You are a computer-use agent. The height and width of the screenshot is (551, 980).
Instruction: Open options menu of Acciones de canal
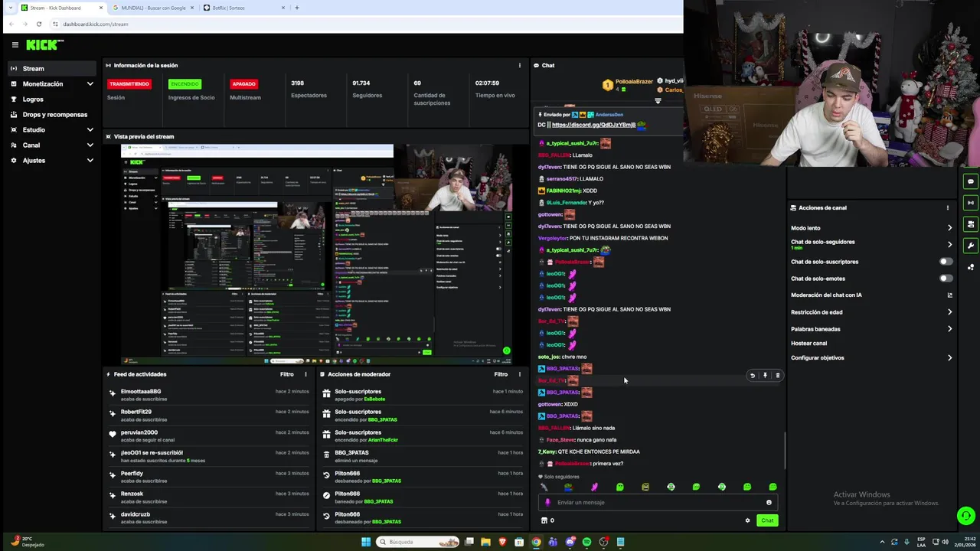(x=947, y=207)
